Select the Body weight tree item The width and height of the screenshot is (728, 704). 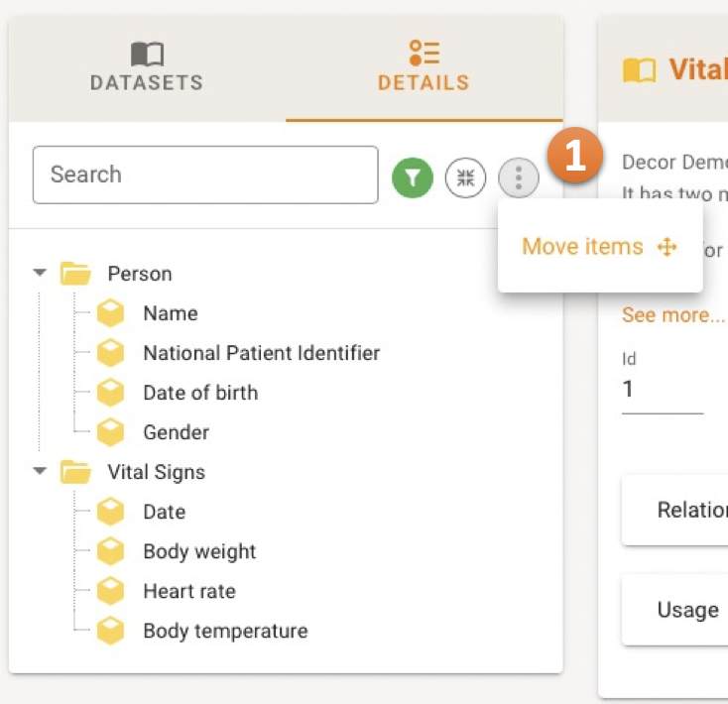pos(199,551)
